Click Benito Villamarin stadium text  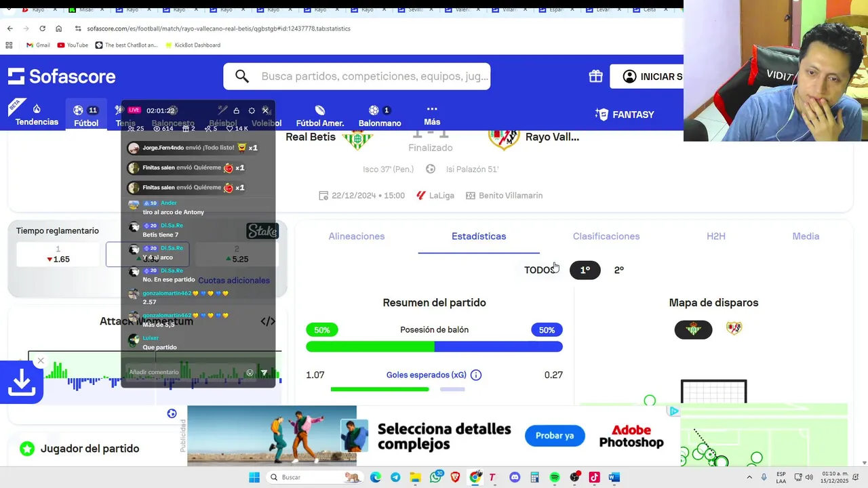coord(511,195)
